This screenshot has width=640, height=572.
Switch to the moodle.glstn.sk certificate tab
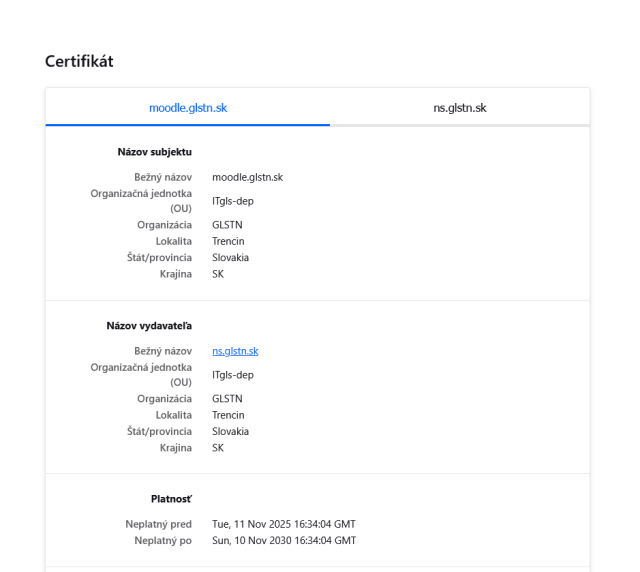click(188, 107)
